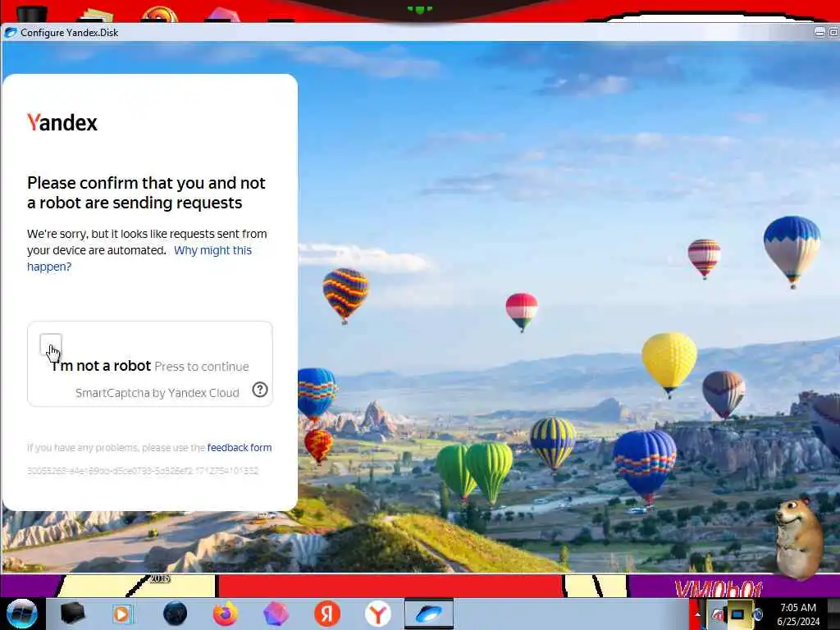
Task: Click the hamster mascot on desktop
Action: click(798, 540)
